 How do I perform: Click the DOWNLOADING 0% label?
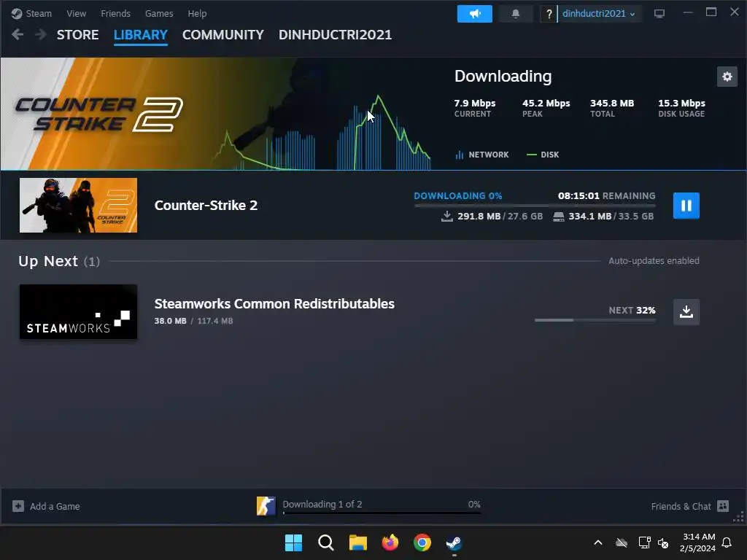click(458, 195)
